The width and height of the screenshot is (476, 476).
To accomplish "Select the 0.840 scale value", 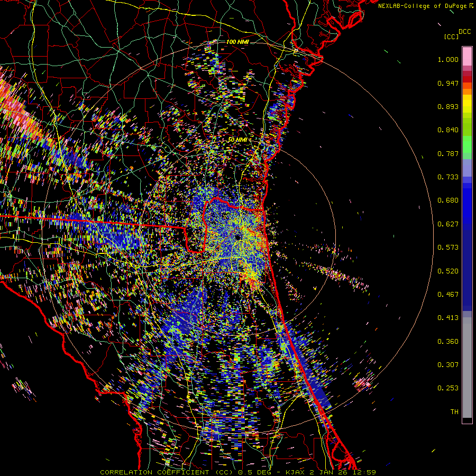I will 448,130.
